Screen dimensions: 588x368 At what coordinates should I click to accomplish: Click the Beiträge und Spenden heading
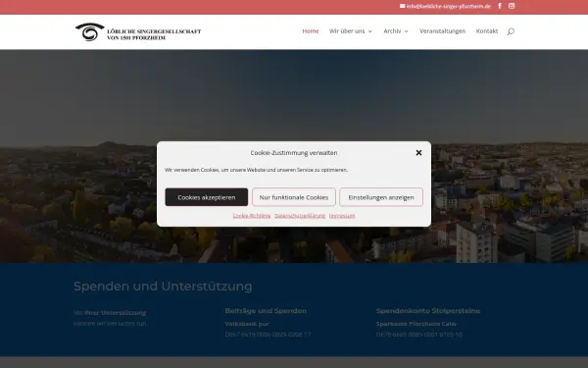click(266, 311)
